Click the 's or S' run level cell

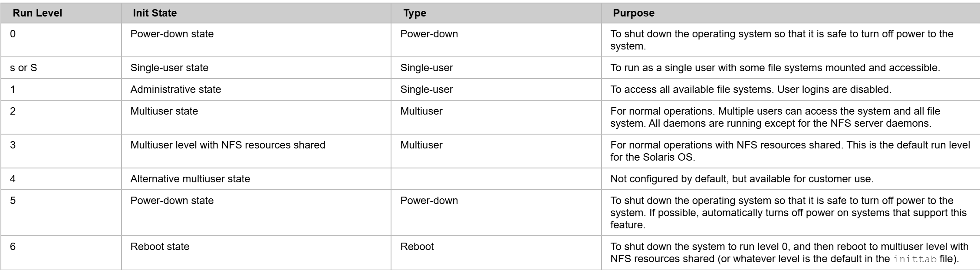(x=23, y=68)
